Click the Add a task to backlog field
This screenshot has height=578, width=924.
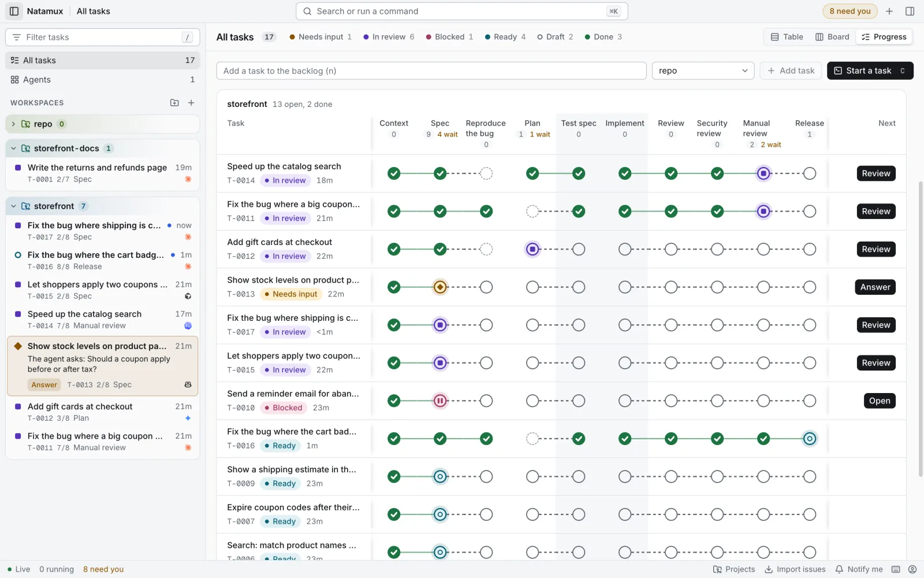[x=431, y=71]
